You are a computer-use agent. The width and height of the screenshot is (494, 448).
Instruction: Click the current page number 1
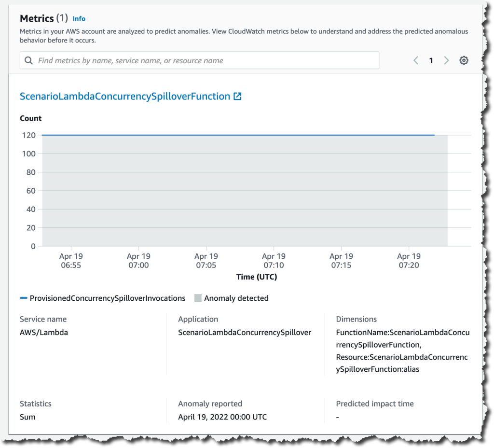point(431,60)
